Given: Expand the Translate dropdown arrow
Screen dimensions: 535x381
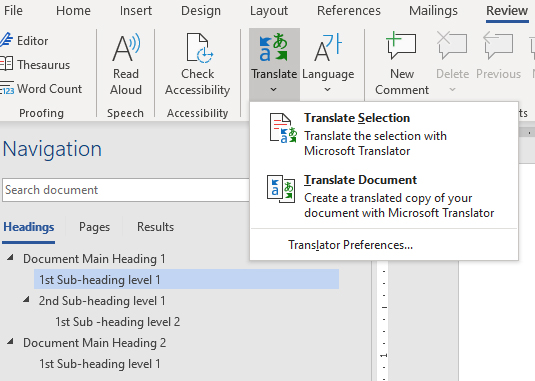Looking at the screenshot, I should (x=273, y=90).
